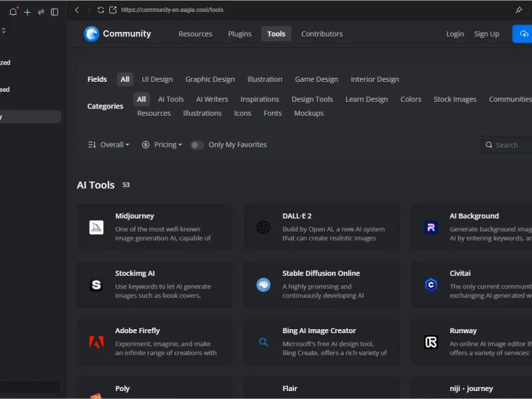Filter fields by Interior Design
Image resolution: width=532 pixels, height=399 pixels.
(374, 79)
